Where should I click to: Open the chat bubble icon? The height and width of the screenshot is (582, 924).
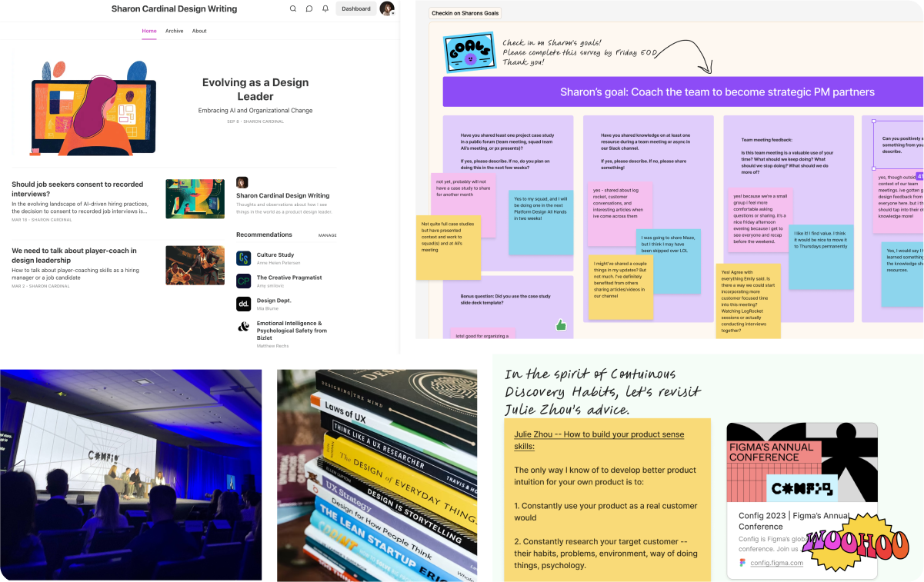309,9
